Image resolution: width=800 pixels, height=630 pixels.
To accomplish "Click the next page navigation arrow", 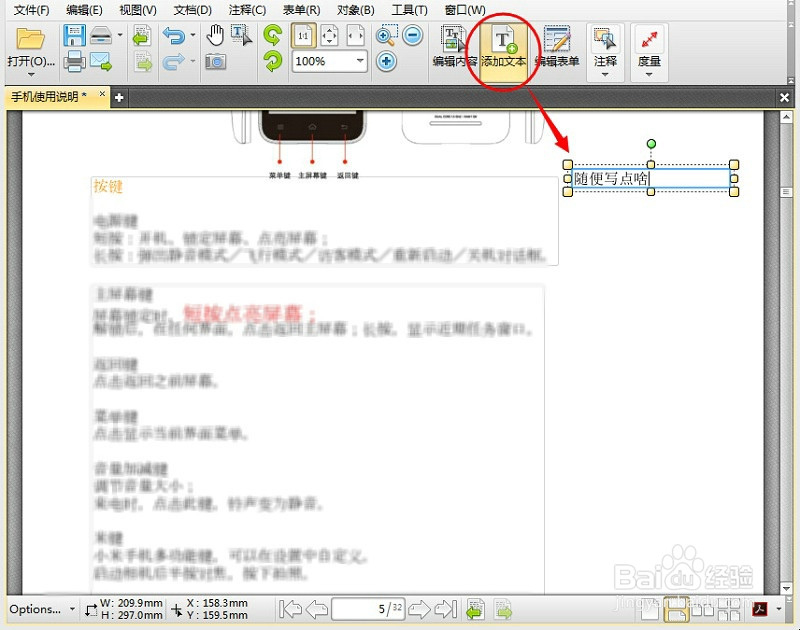I will 421,609.
